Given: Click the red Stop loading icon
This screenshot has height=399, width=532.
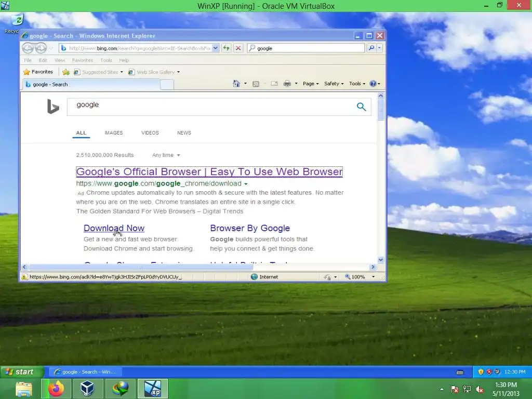Looking at the screenshot, I should coord(238,48).
